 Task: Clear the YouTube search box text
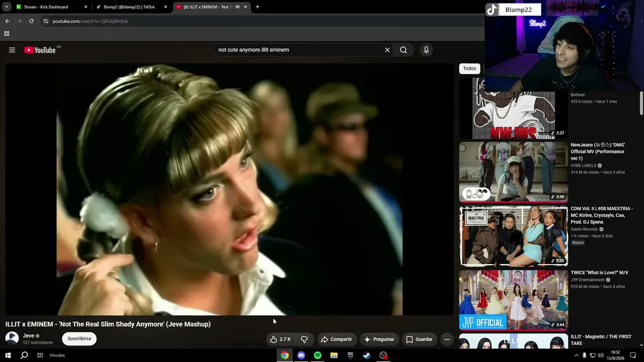point(387,50)
